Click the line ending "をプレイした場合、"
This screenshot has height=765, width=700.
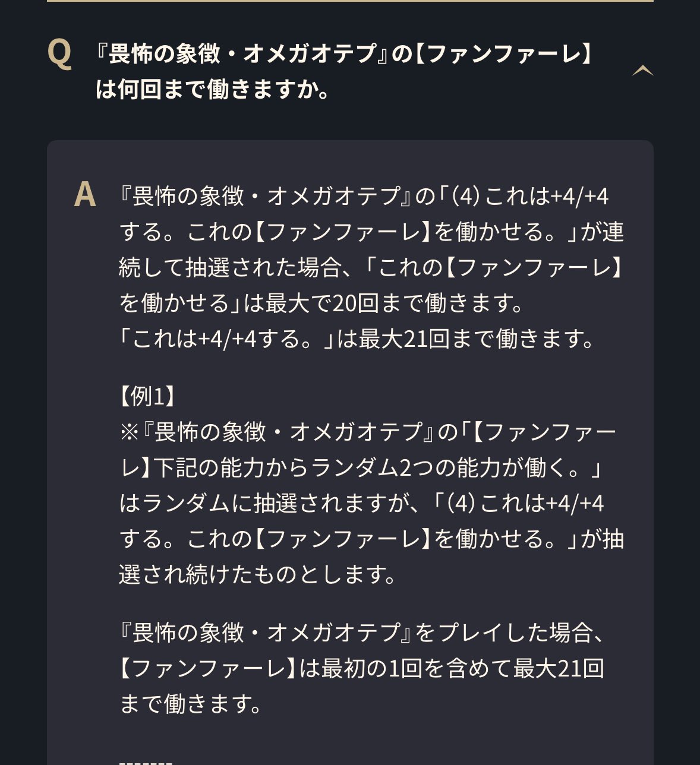tap(363, 633)
